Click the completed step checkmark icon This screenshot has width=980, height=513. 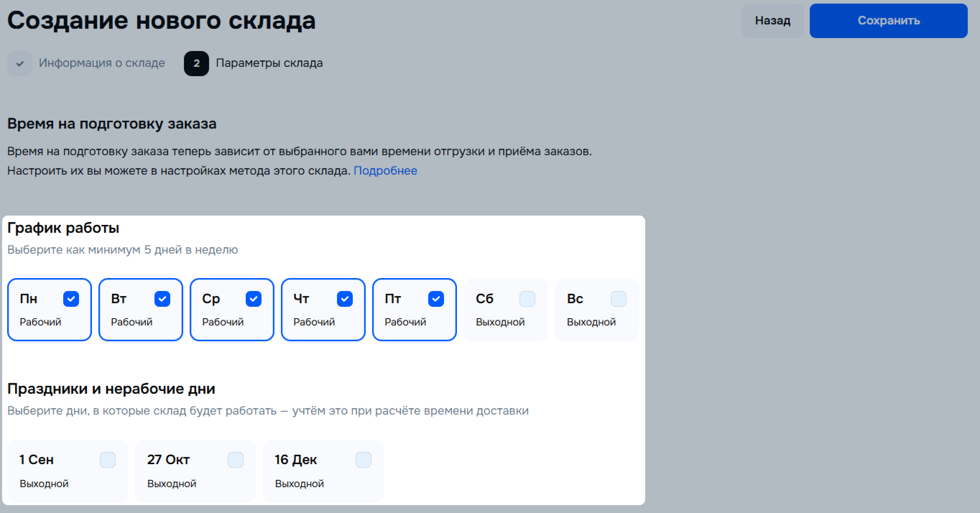[x=20, y=64]
